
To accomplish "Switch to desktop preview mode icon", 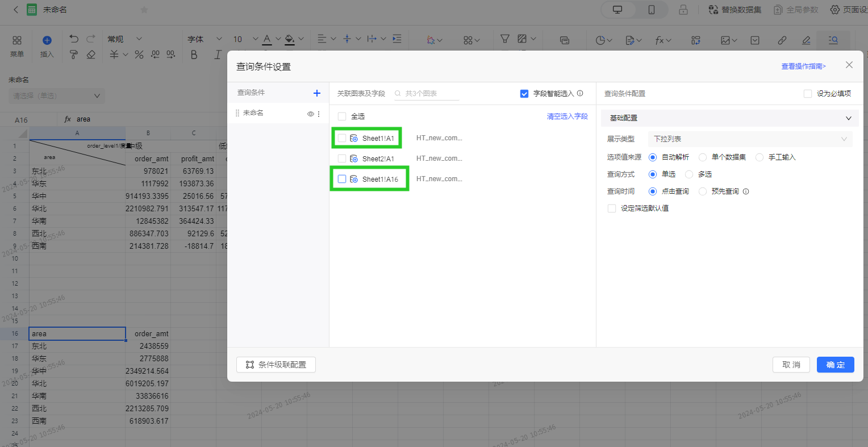I will pos(617,10).
